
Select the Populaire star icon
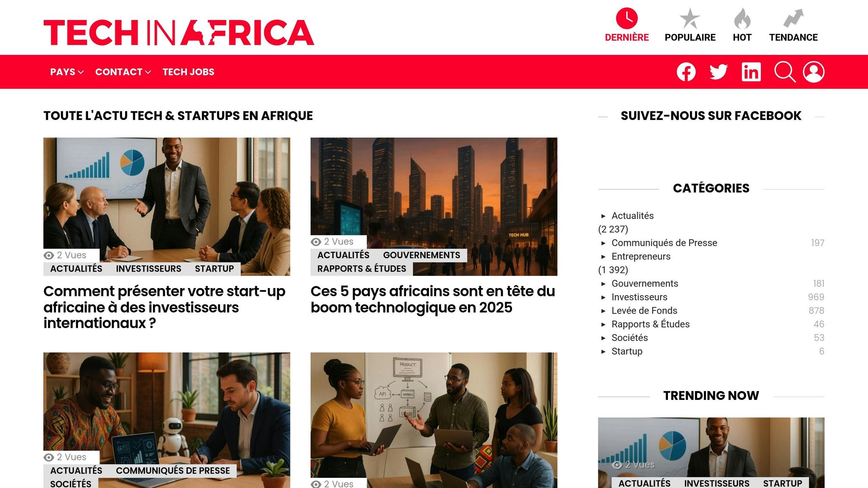[x=690, y=18]
